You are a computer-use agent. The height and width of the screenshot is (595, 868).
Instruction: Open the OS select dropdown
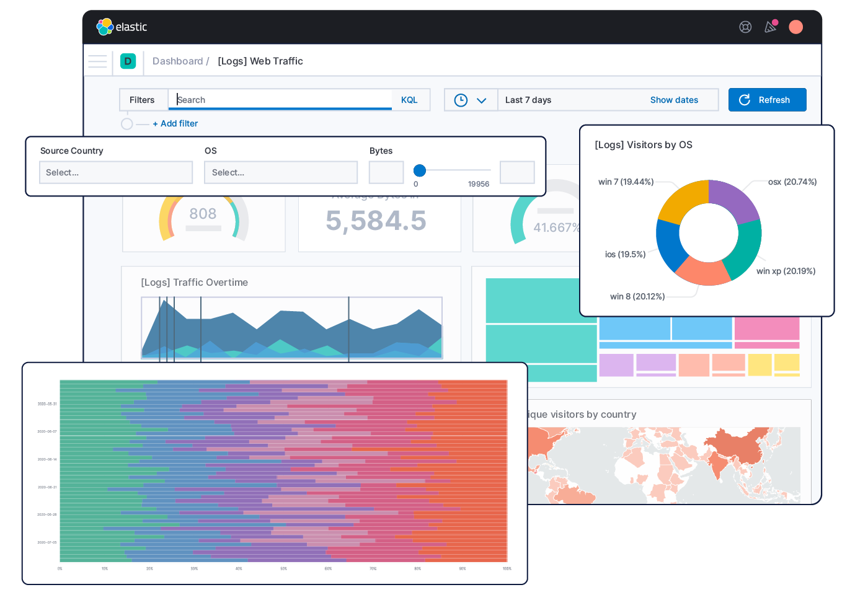pos(281,172)
